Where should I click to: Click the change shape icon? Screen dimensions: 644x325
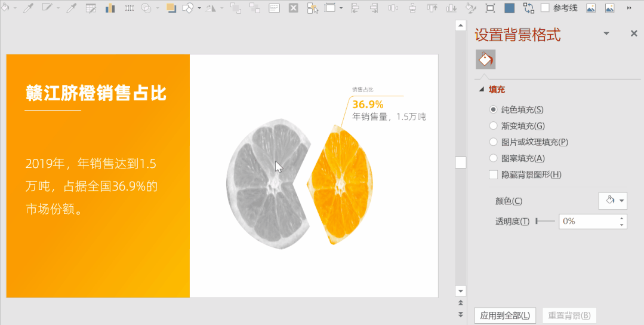pyautogui.click(x=187, y=8)
